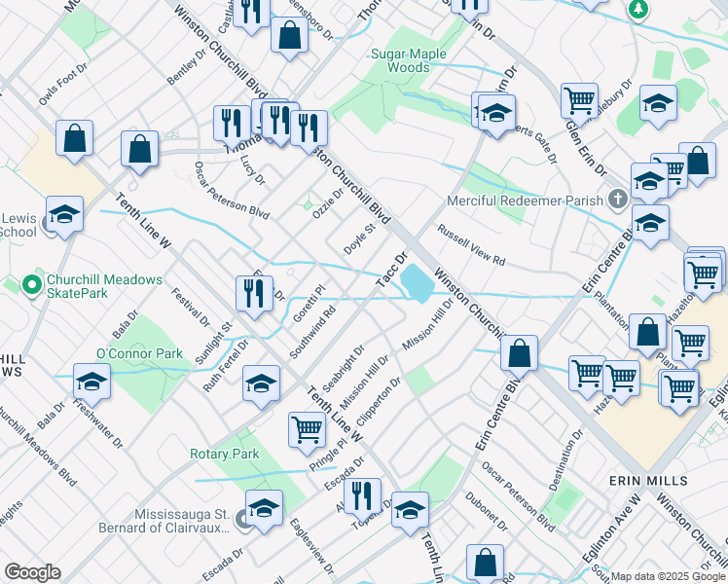Select shopping bag marker at Tenth Line W northwest
Viewport: 728px width, 584px height.
click(74, 142)
